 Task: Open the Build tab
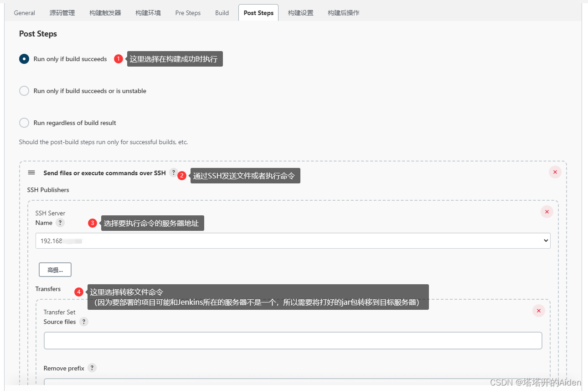(x=222, y=13)
